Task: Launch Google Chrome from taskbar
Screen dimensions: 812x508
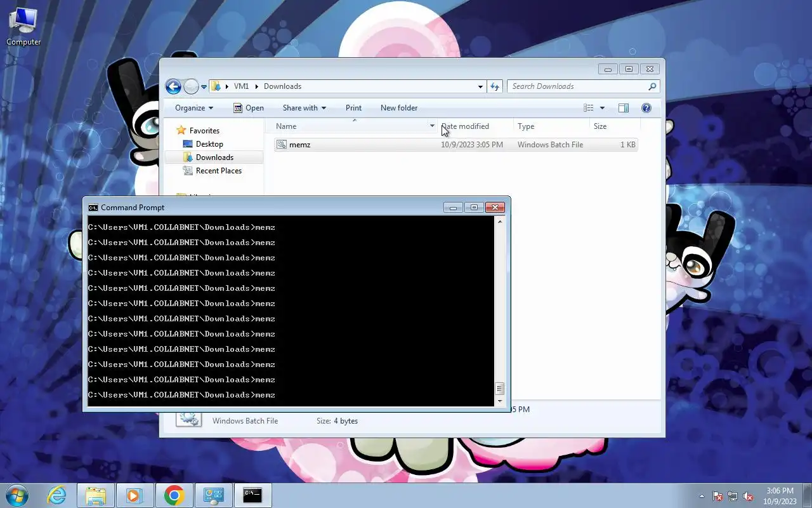Action: pyautogui.click(x=174, y=495)
